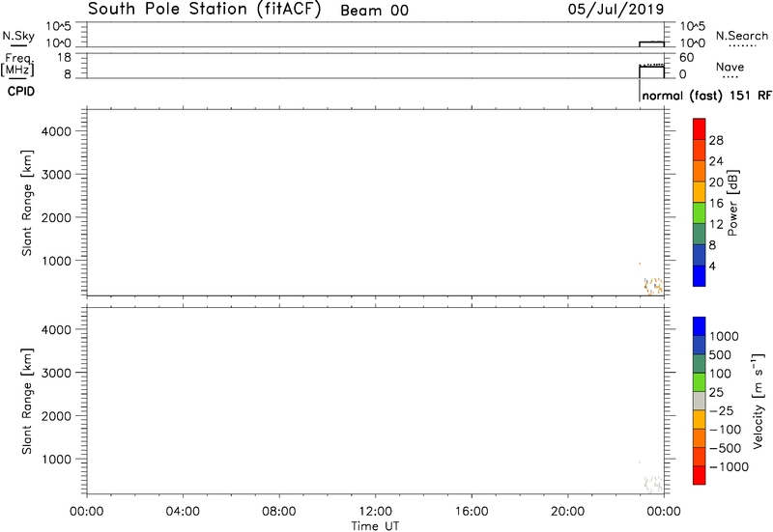Click the gray -25 to 25 Velocity segment
The image size is (773, 532).
[699, 401]
